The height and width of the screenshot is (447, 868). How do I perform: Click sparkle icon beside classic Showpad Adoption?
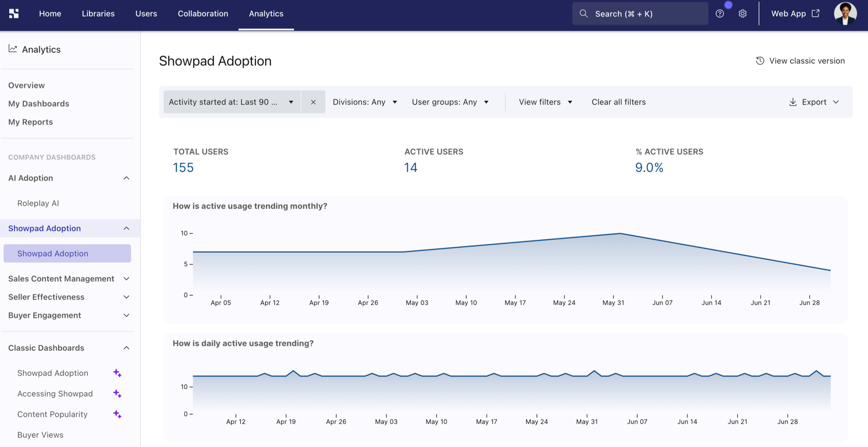point(117,373)
